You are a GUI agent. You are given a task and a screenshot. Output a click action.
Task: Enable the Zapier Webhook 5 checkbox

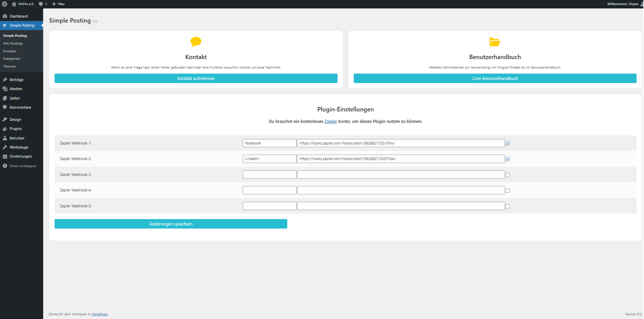coord(508,207)
